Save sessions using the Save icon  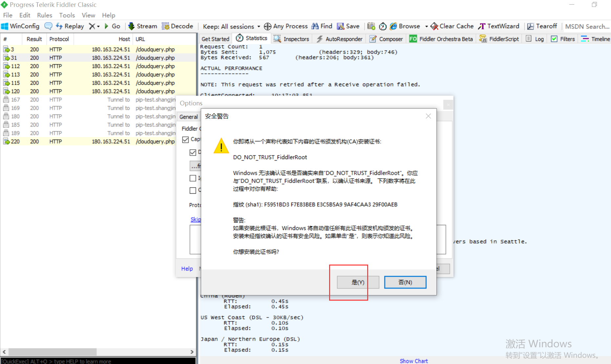tap(348, 26)
